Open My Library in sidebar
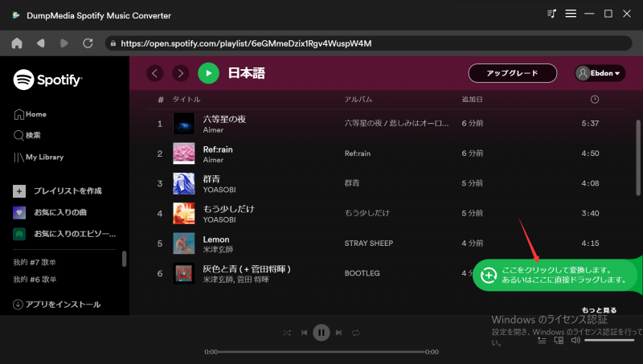This screenshot has height=364, width=643. [x=39, y=157]
